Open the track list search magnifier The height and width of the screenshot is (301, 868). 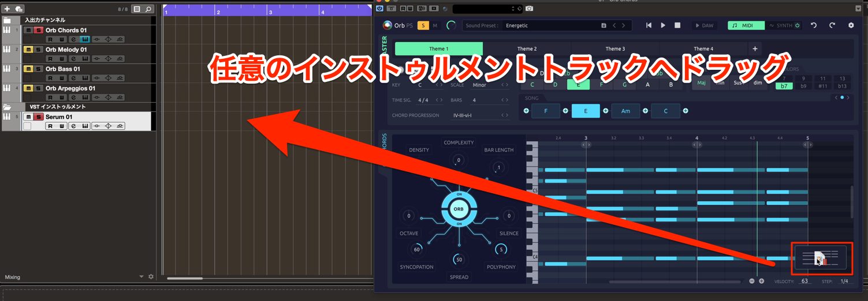click(x=148, y=9)
